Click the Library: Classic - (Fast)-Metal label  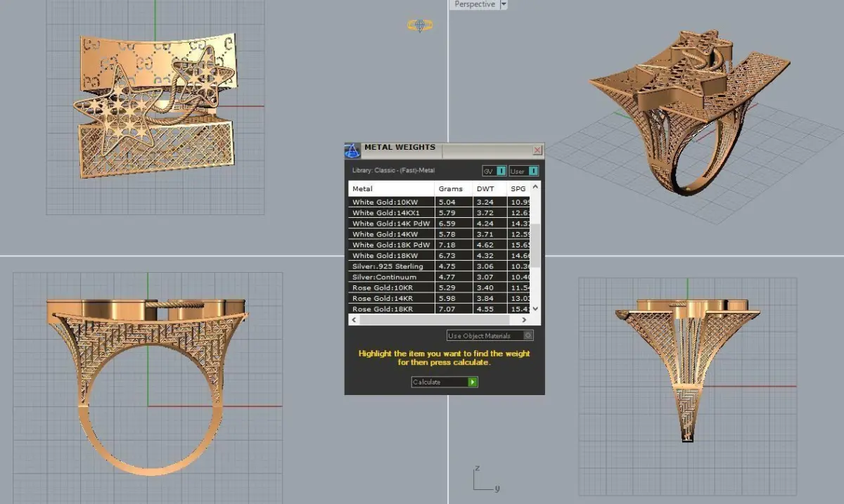pos(393,170)
